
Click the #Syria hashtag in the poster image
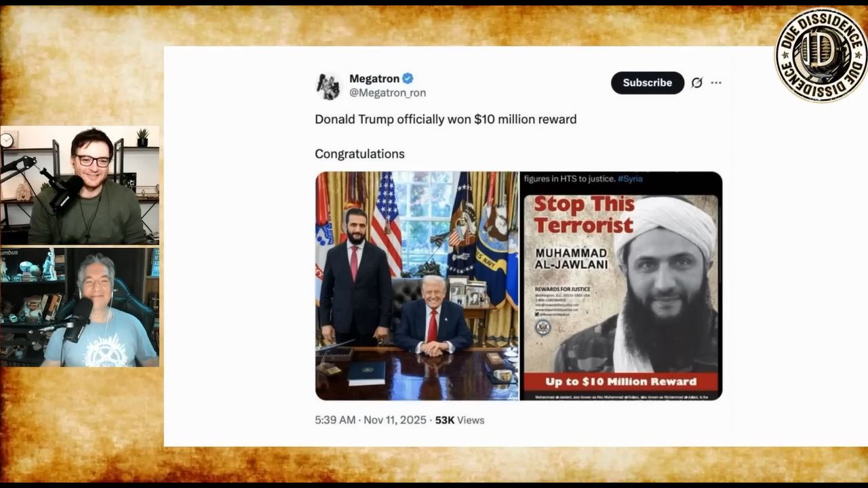coord(630,178)
